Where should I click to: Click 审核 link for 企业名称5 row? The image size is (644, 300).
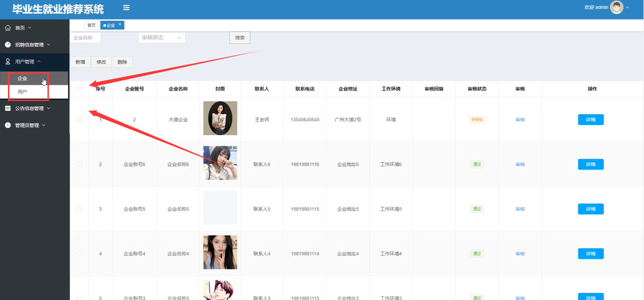coord(520,209)
